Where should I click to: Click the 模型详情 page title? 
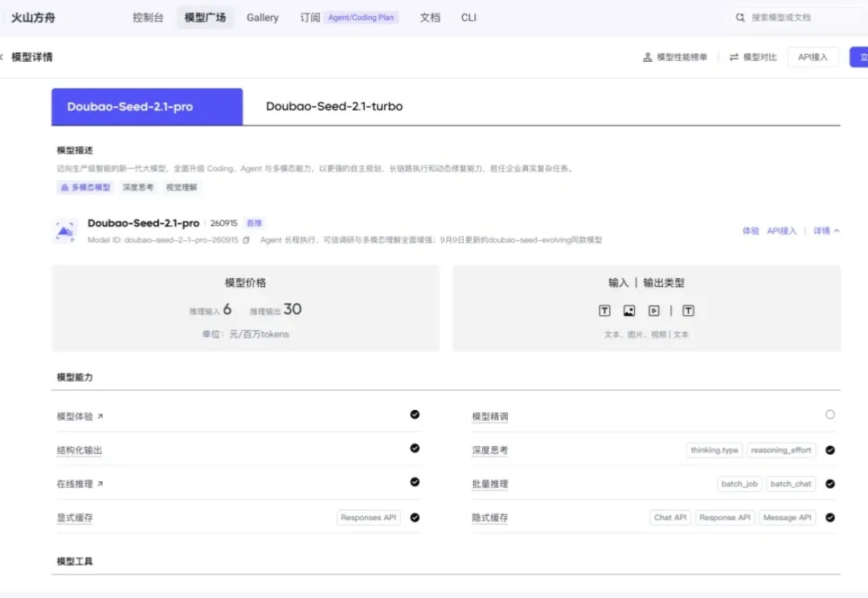coord(32,57)
